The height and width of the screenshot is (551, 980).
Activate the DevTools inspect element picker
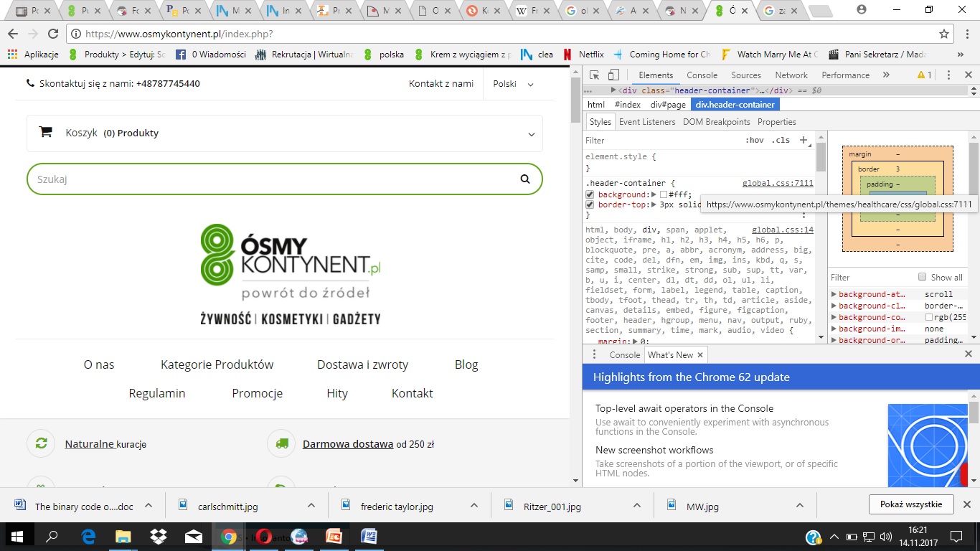(x=595, y=75)
